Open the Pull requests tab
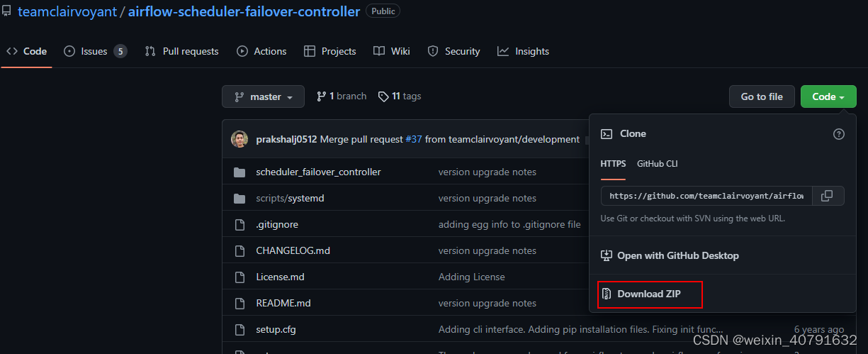This screenshot has width=868, height=354. click(182, 51)
